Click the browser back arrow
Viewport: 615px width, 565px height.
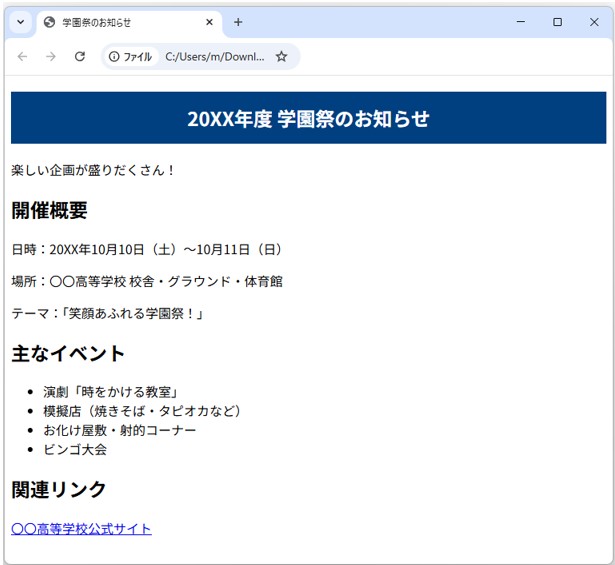click(22, 57)
